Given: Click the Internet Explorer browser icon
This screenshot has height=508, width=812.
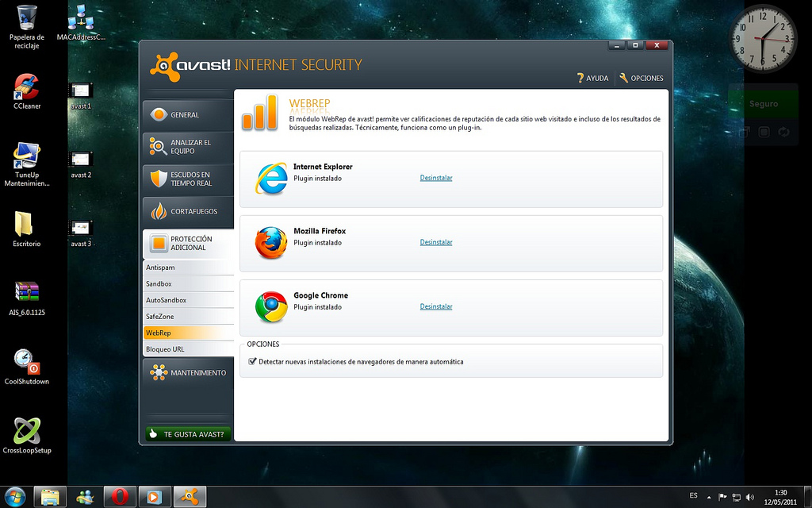Looking at the screenshot, I should [x=271, y=179].
